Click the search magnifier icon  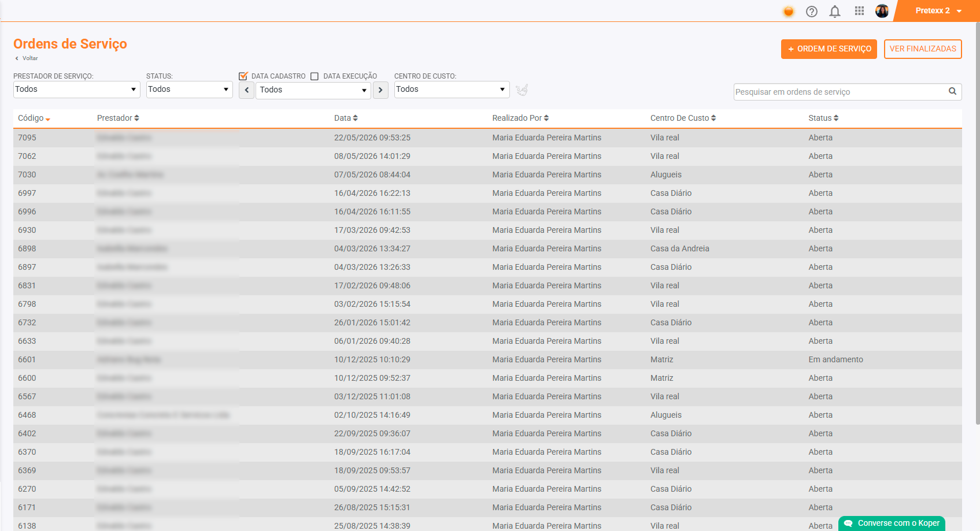click(952, 91)
